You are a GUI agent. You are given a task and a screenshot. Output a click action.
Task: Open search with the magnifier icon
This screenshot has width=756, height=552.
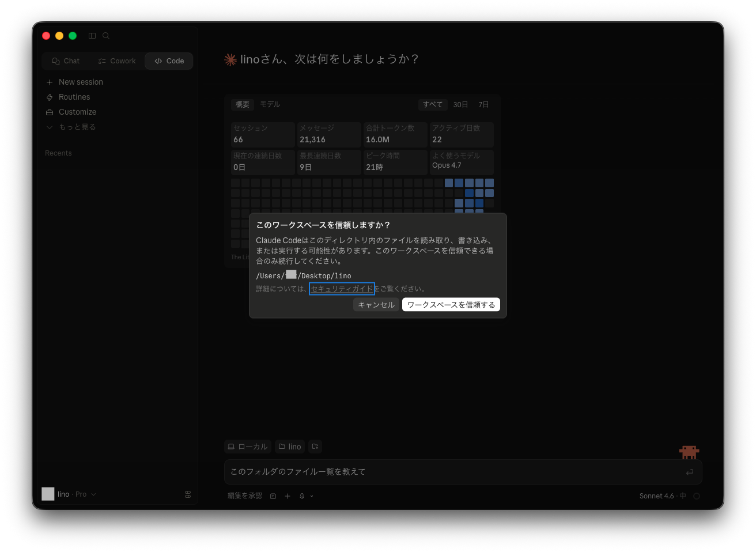coord(106,36)
